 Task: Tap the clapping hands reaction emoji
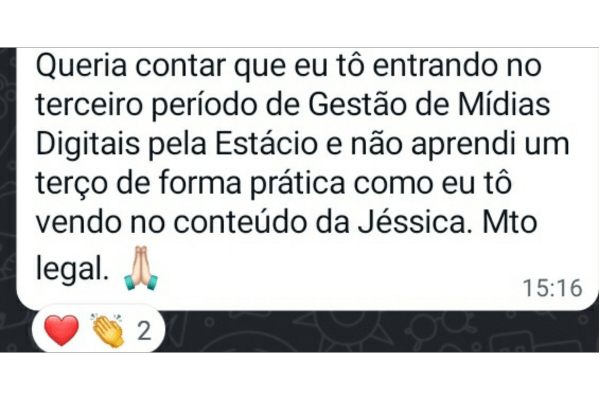[108, 330]
